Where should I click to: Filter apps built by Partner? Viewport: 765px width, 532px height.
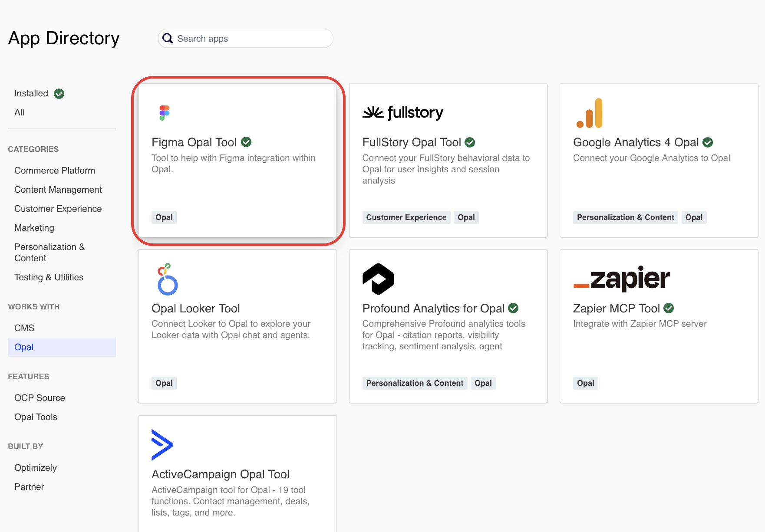pos(29,487)
